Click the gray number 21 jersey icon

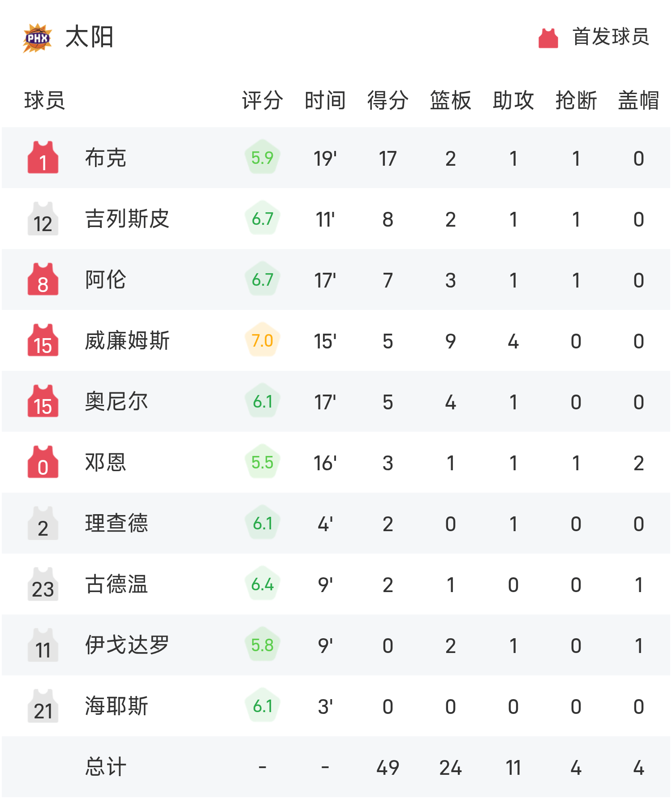(x=43, y=706)
